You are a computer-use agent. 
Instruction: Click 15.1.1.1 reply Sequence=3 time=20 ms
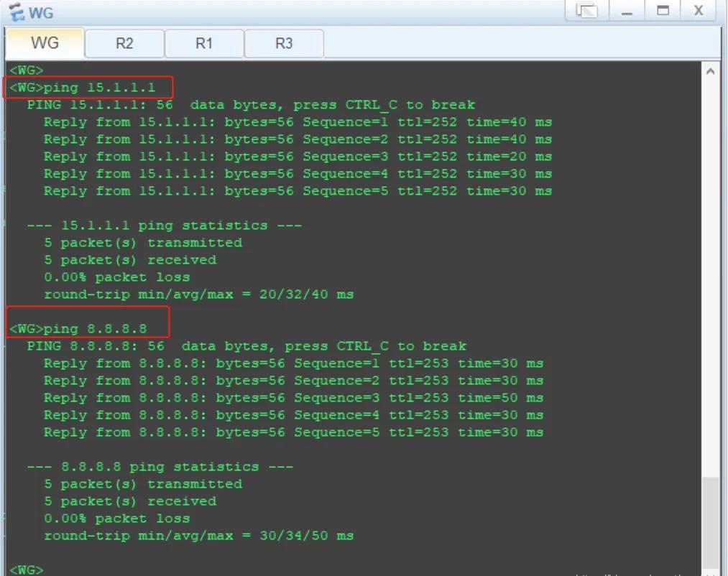click(298, 157)
